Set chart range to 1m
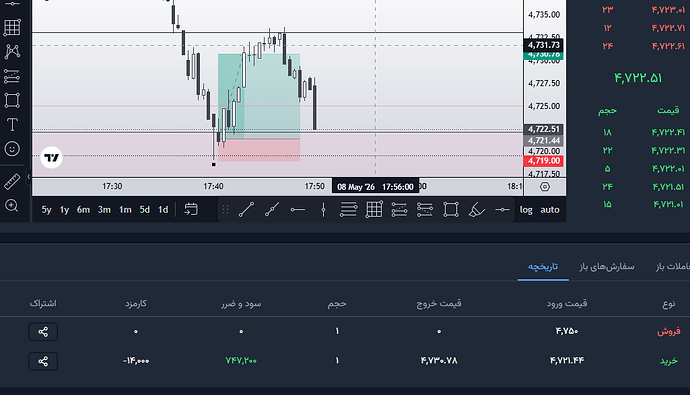The height and width of the screenshot is (395, 690). click(x=125, y=210)
